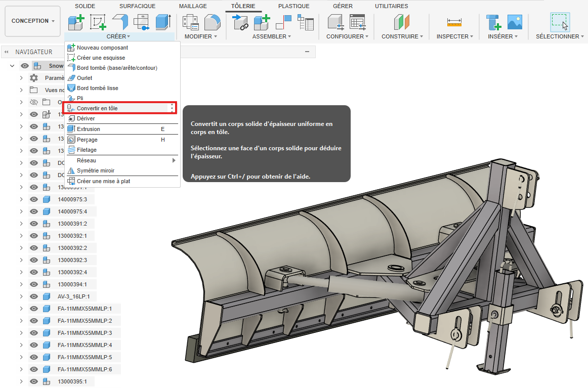The height and width of the screenshot is (388, 588).
Task: Click the Créer une esquisse toolbar icon
Action: click(98, 22)
